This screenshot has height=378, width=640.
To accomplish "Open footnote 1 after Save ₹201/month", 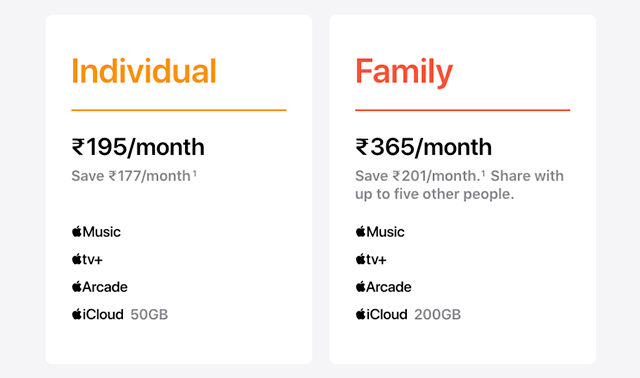I will [483, 173].
